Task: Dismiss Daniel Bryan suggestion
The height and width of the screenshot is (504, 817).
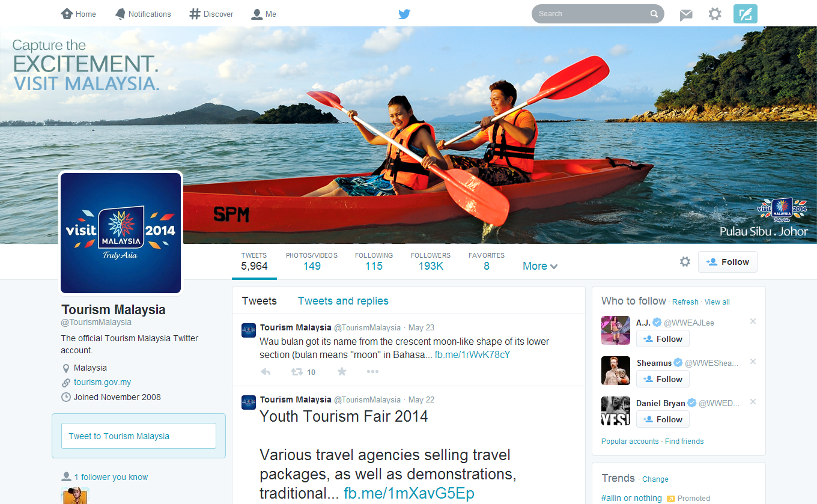Action: coord(753,402)
